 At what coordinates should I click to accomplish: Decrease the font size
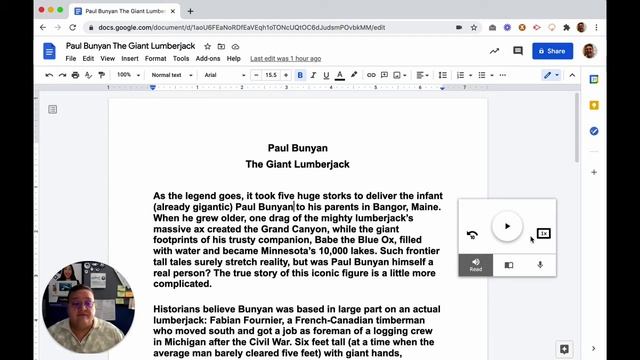(256, 75)
